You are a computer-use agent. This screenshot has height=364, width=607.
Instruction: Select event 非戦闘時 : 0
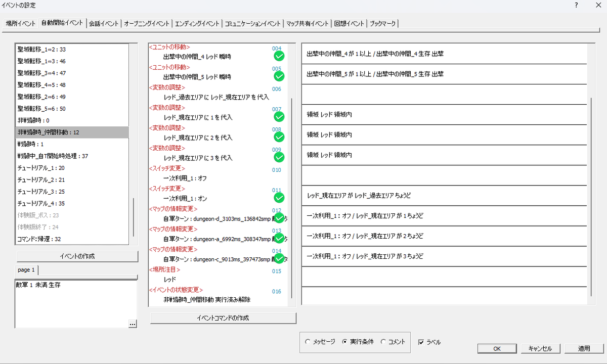(x=72, y=120)
